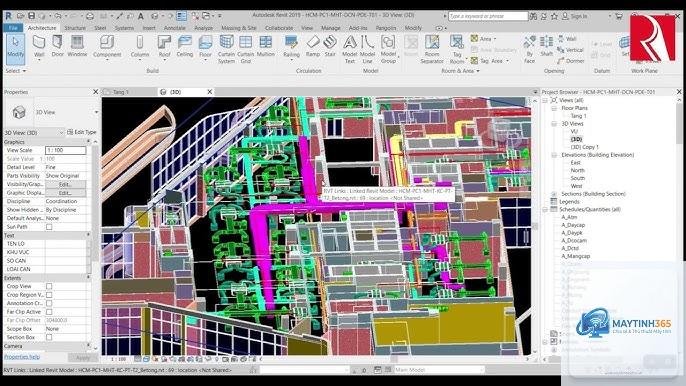Select the Shaft opening tool
This screenshot has width=686, height=386.
(546, 46)
